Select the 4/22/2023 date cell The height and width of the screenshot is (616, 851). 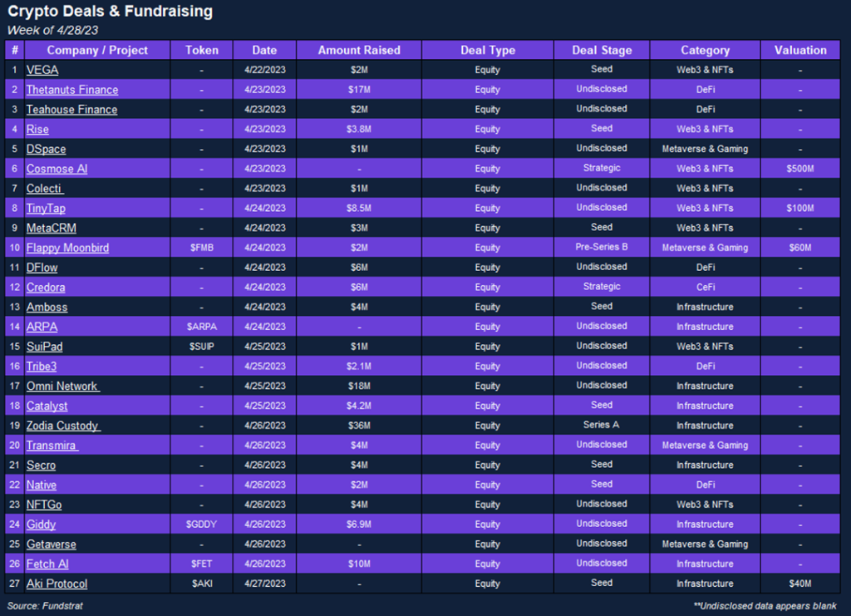(264, 70)
